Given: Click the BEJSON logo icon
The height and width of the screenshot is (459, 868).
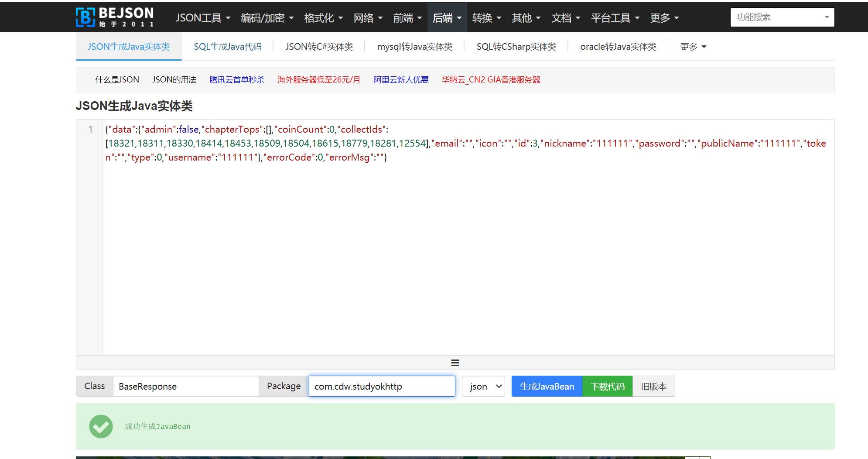Looking at the screenshot, I should tap(85, 17).
